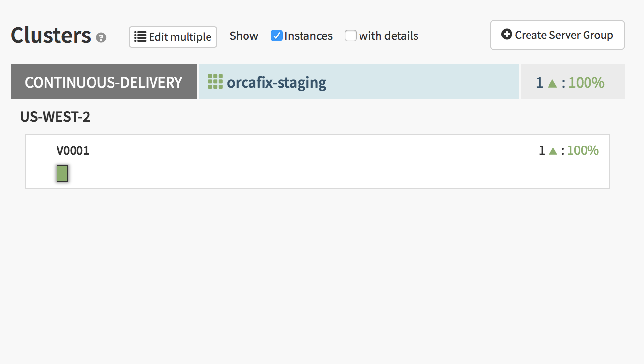Uncheck the Instances checkbox
The image size is (644, 364).
click(277, 36)
